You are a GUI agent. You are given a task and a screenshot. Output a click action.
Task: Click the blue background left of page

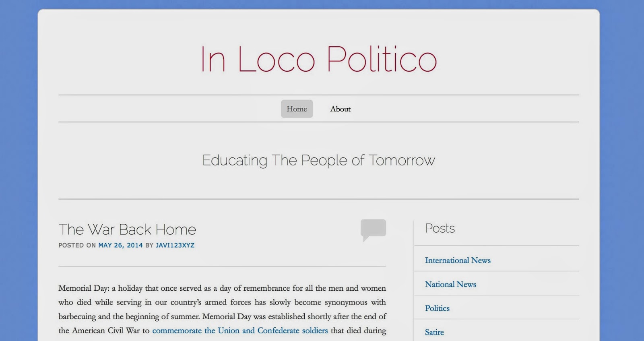click(x=18, y=161)
